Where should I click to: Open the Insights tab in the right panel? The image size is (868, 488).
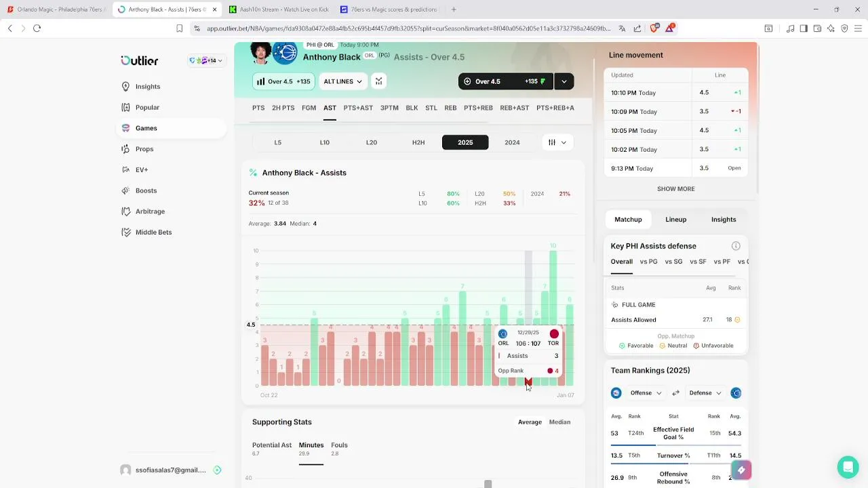pos(724,220)
